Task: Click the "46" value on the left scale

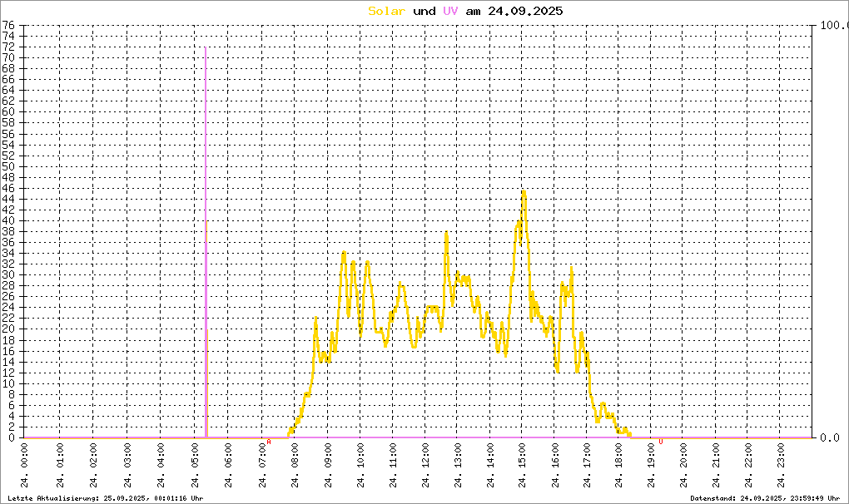Action: point(8,188)
